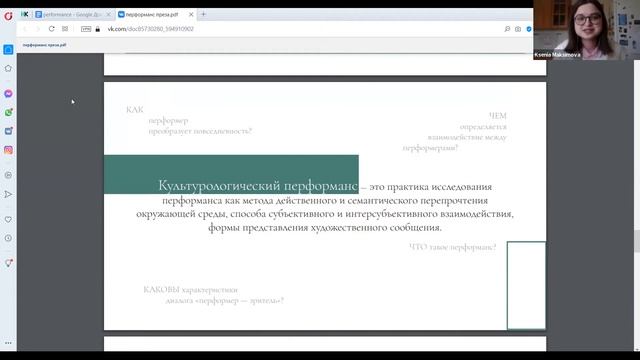The height and width of the screenshot is (360, 640).
Task: Open the pin icon with red dot in sidebar
Action: pos(8,263)
